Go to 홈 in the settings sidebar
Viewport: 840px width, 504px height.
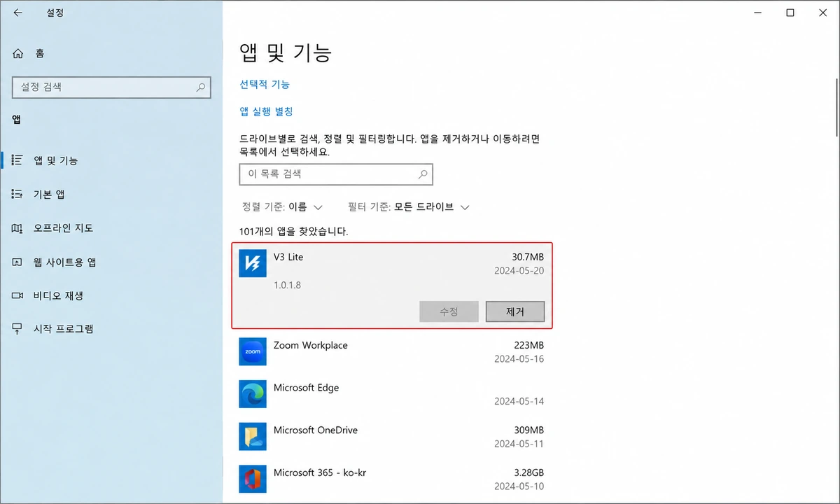click(x=111, y=53)
